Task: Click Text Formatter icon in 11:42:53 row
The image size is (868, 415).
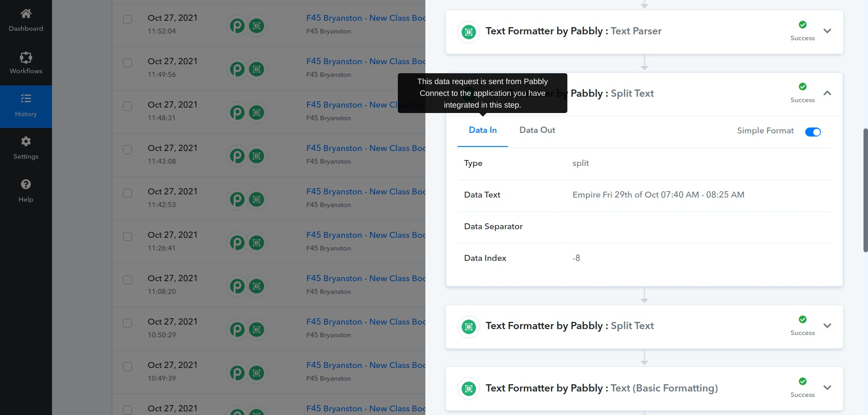Action: 256,199
